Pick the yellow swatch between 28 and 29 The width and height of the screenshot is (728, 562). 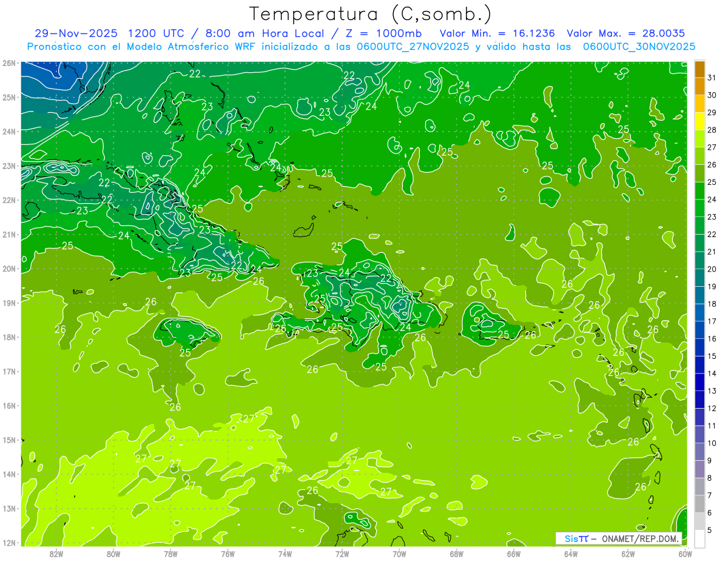pyautogui.click(x=699, y=121)
